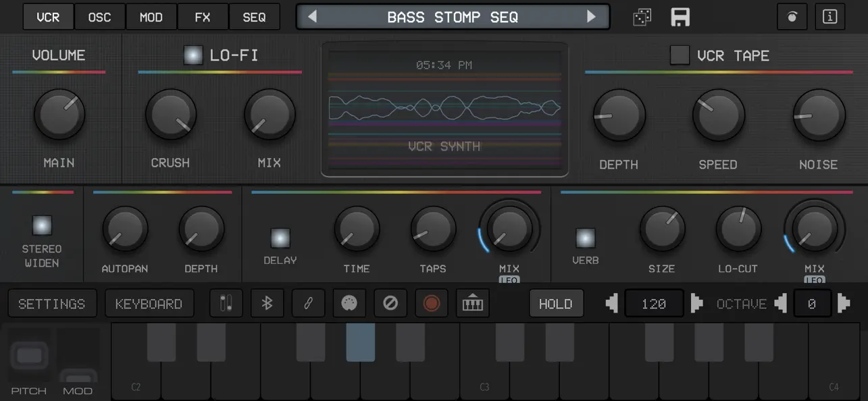Select the previous preset arrow
Viewport: 868px width, 401px height.
click(312, 17)
